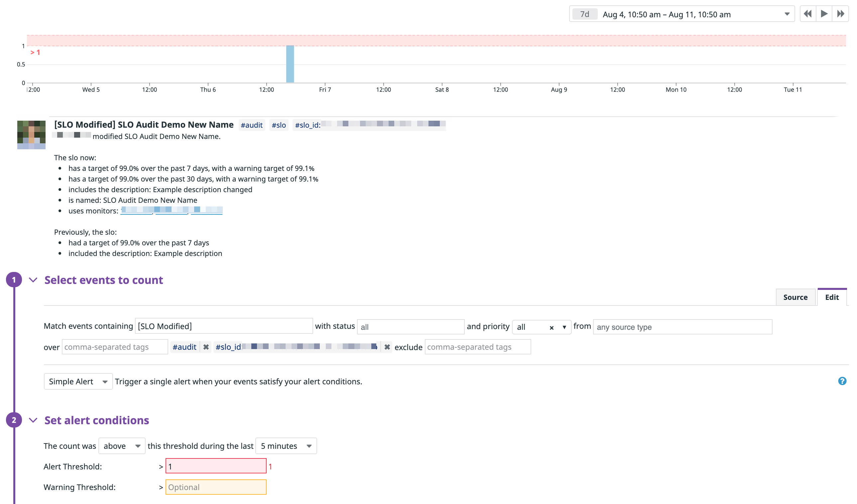Click the play live-time icon
This screenshot has height=504, width=857.
pos(824,14)
